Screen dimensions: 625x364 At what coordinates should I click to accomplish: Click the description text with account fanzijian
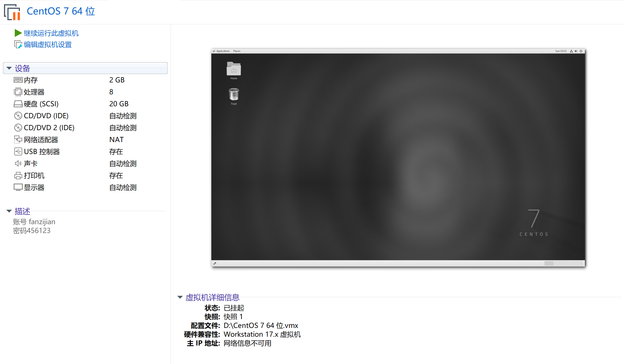pos(34,222)
